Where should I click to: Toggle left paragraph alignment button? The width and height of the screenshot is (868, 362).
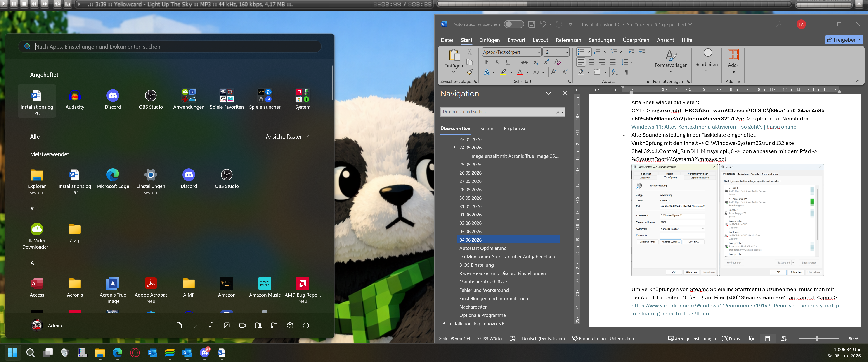click(x=581, y=62)
